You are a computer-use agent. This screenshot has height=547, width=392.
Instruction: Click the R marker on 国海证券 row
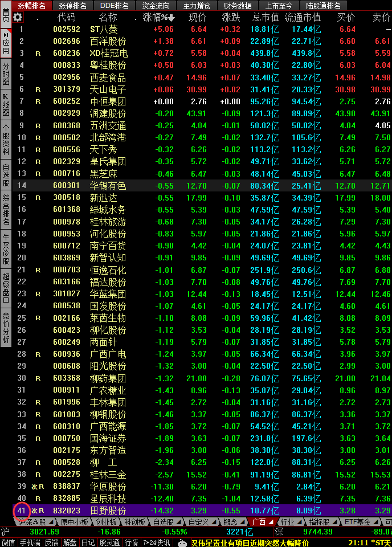point(38,439)
